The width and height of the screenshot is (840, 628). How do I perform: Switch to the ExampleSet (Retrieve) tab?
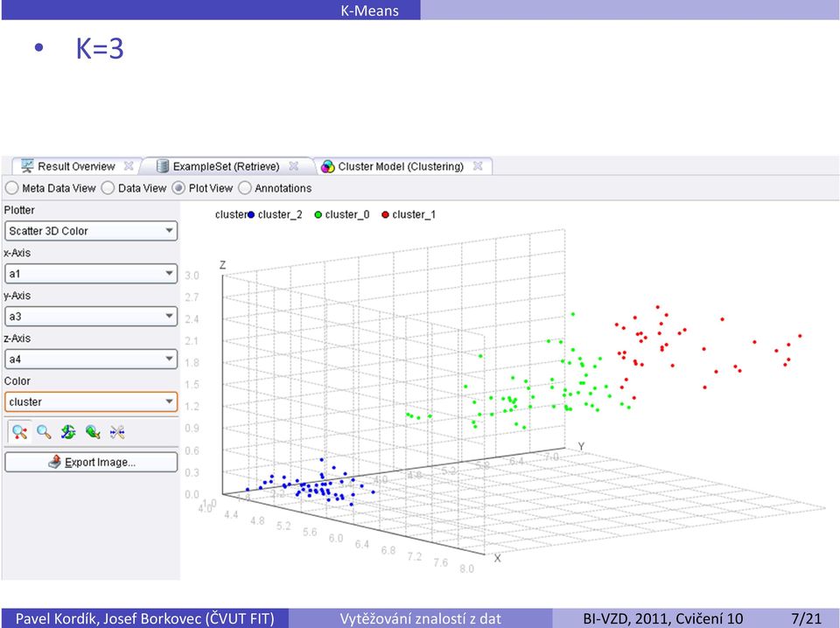coord(226,166)
